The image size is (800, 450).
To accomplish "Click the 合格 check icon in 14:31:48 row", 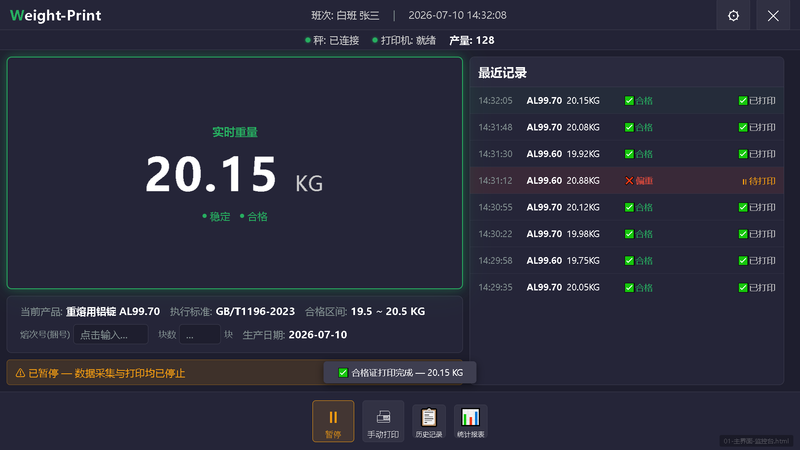I will [x=629, y=127].
